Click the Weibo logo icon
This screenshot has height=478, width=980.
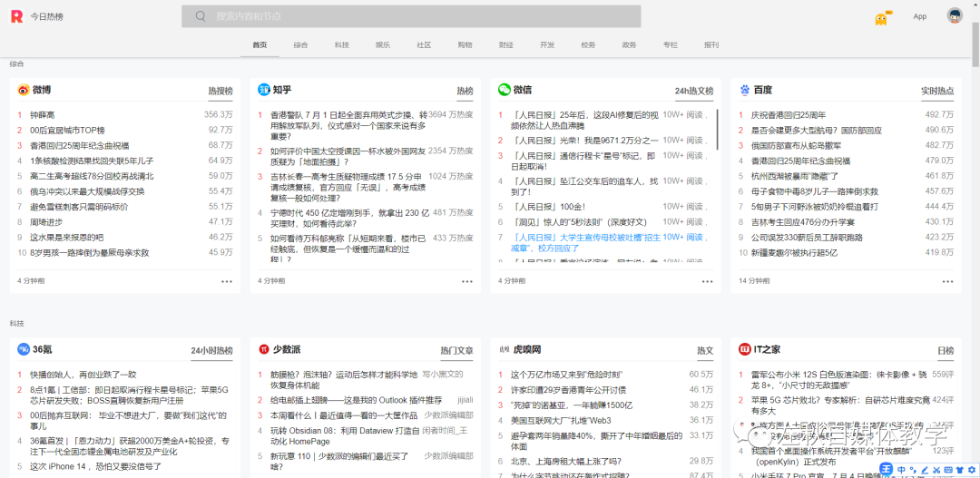[24, 90]
